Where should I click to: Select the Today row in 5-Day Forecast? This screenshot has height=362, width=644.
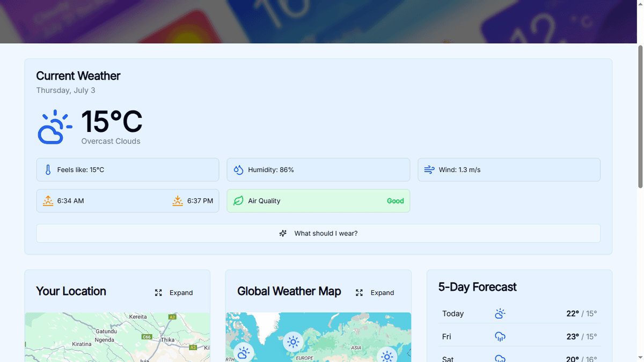519,314
